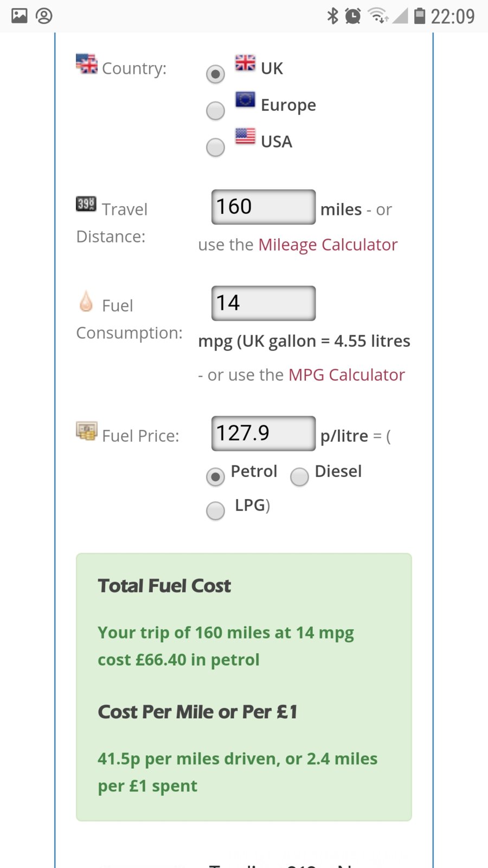Tap the USA flag icon
The image size is (488, 868).
pyautogui.click(x=245, y=136)
